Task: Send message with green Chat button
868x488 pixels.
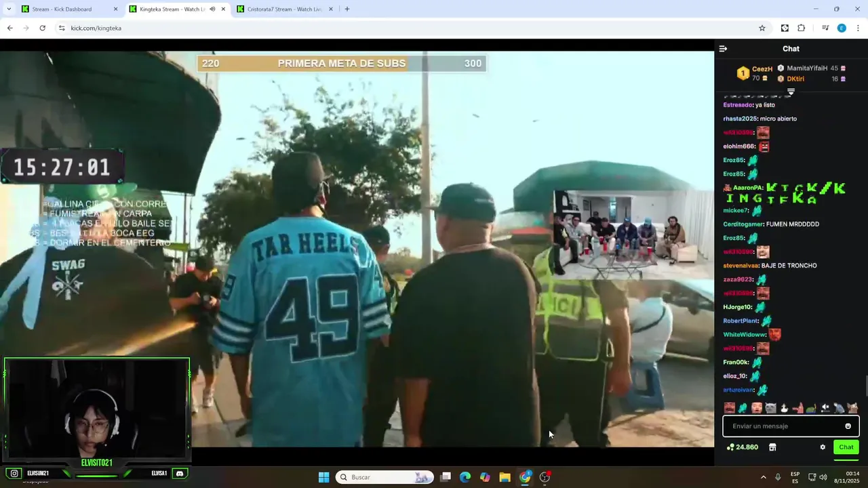Action: click(x=846, y=447)
